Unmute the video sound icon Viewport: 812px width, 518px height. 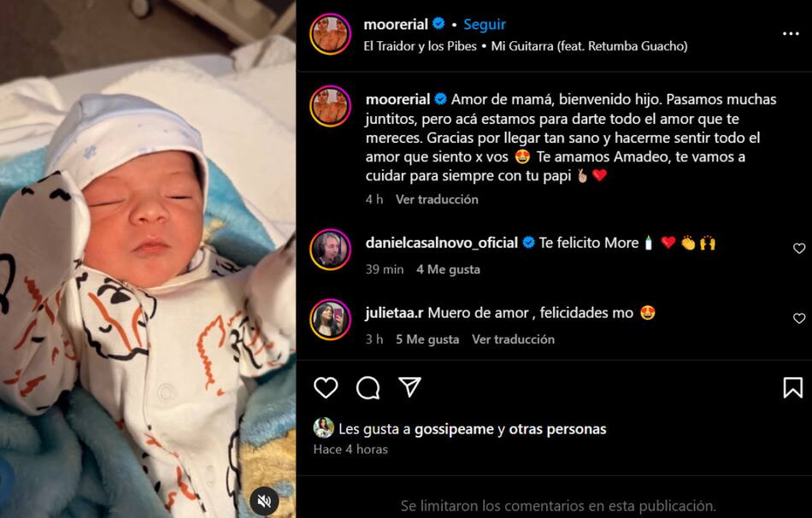point(265,500)
